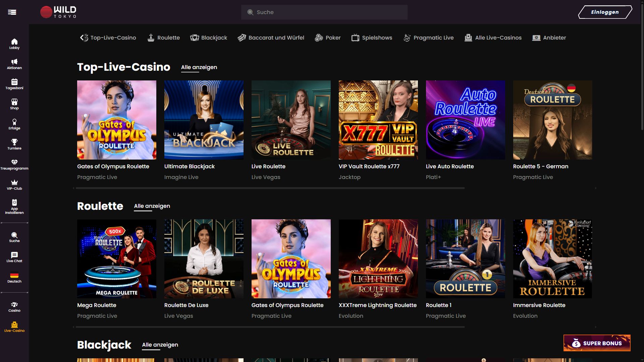Select Baccarat und Würfel tab
This screenshot has height=362, width=644.
(271, 38)
